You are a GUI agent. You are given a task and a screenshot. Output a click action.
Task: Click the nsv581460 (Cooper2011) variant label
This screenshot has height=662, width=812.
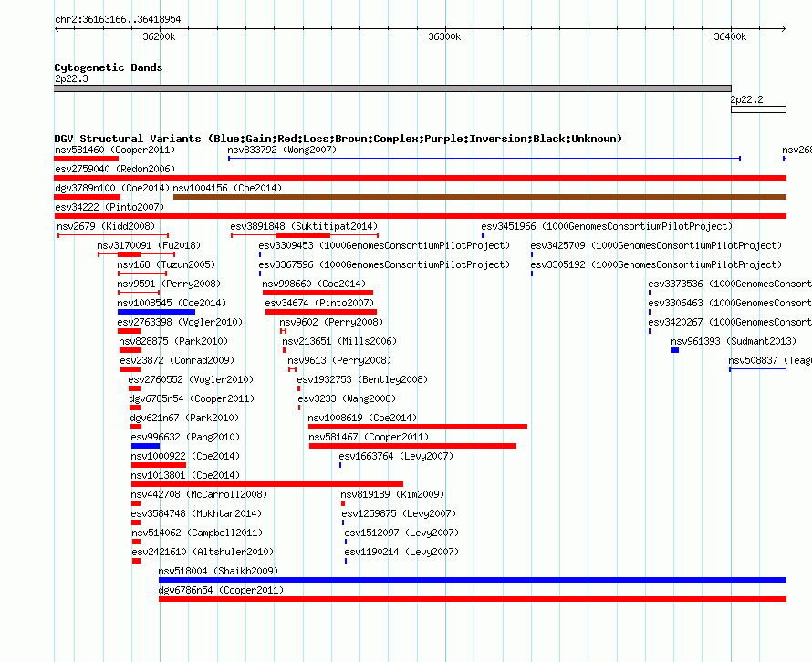[115, 150]
